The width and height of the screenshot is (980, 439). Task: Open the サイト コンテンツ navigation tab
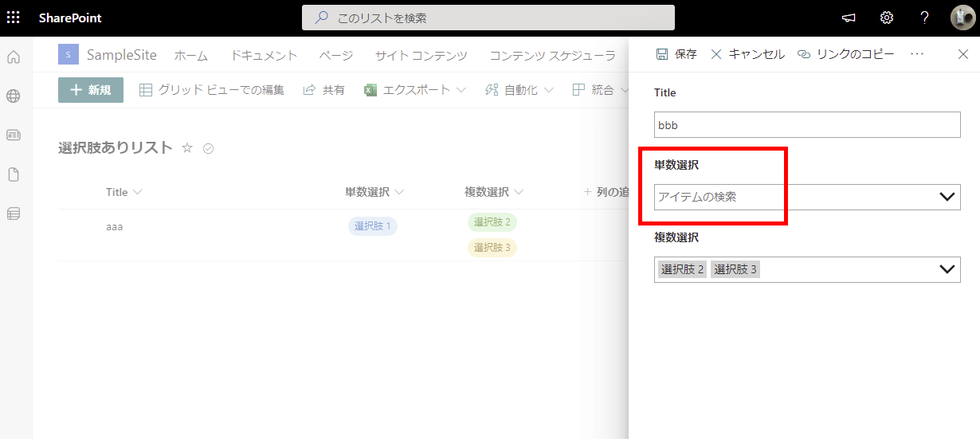[421, 55]
